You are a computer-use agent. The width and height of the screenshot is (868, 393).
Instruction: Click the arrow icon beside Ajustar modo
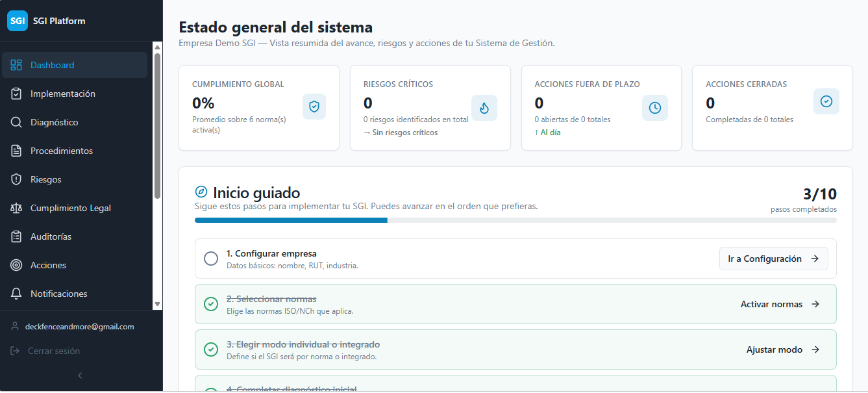coord(816,349)
